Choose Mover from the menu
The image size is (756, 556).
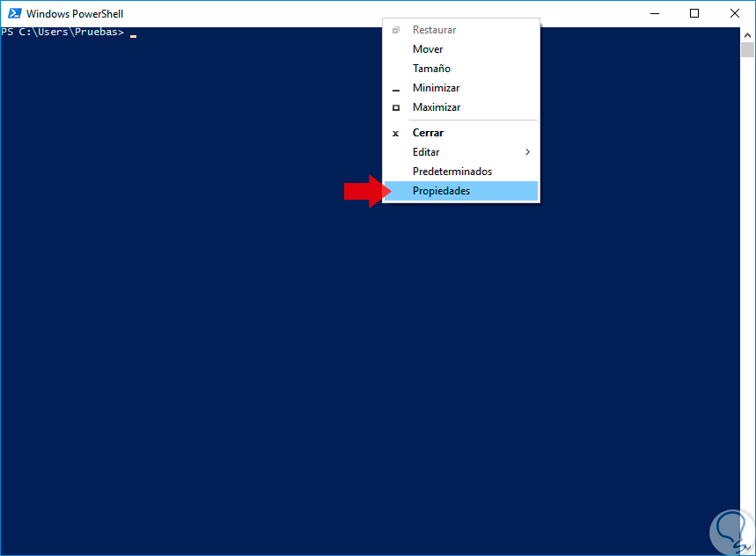pos(461,49)
